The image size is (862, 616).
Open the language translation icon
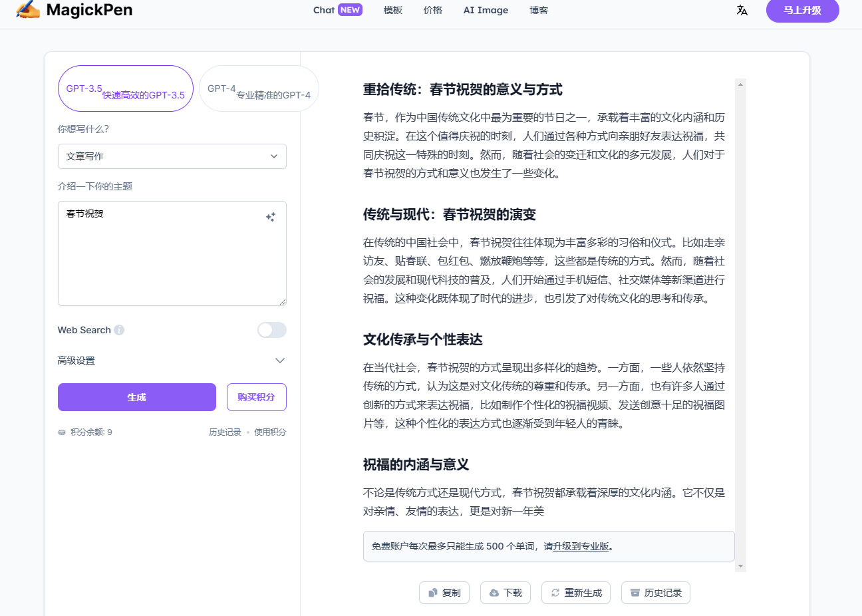point(742,11)
